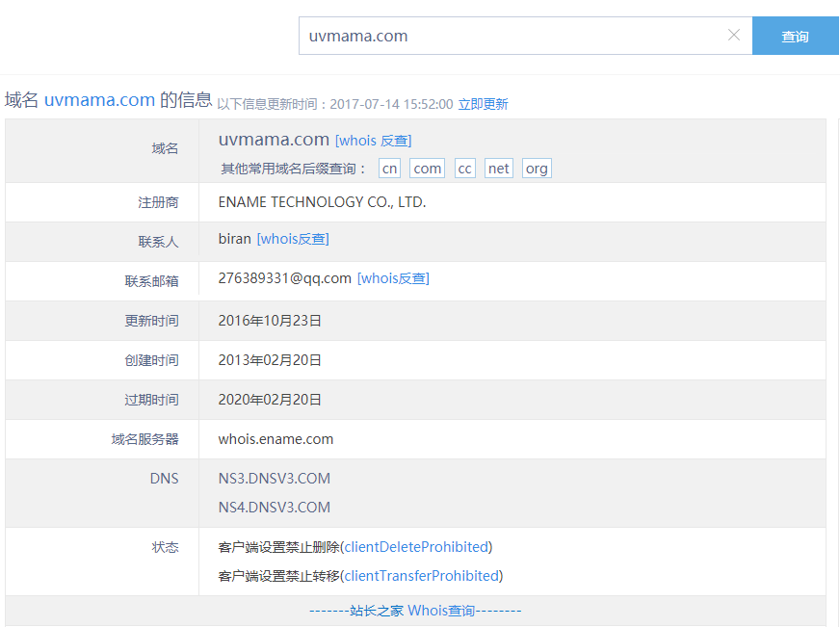Select the com suffix box
Viewport: 840px width, 627px height.
[427, 169]
